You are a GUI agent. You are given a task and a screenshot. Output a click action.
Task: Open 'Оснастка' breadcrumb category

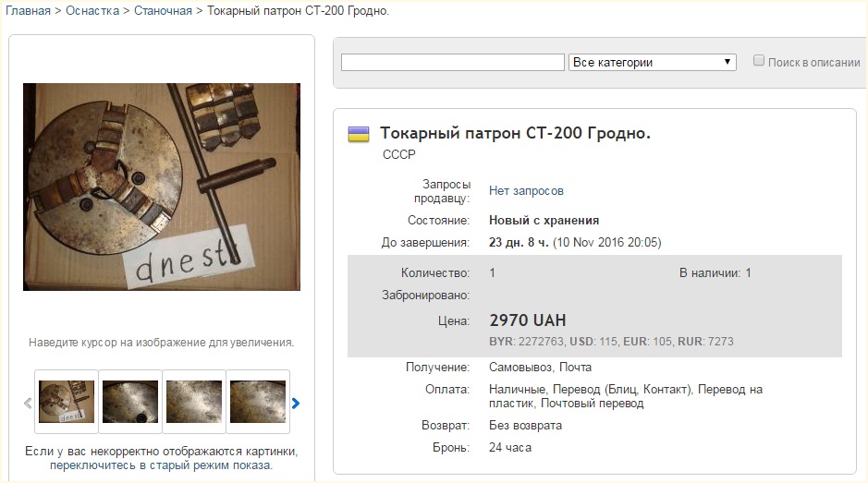pyautogui.click(x=92, y=10)
